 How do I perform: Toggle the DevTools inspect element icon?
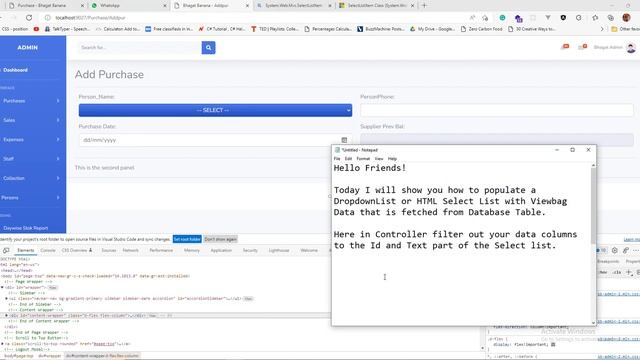click(x=6, y=250)
